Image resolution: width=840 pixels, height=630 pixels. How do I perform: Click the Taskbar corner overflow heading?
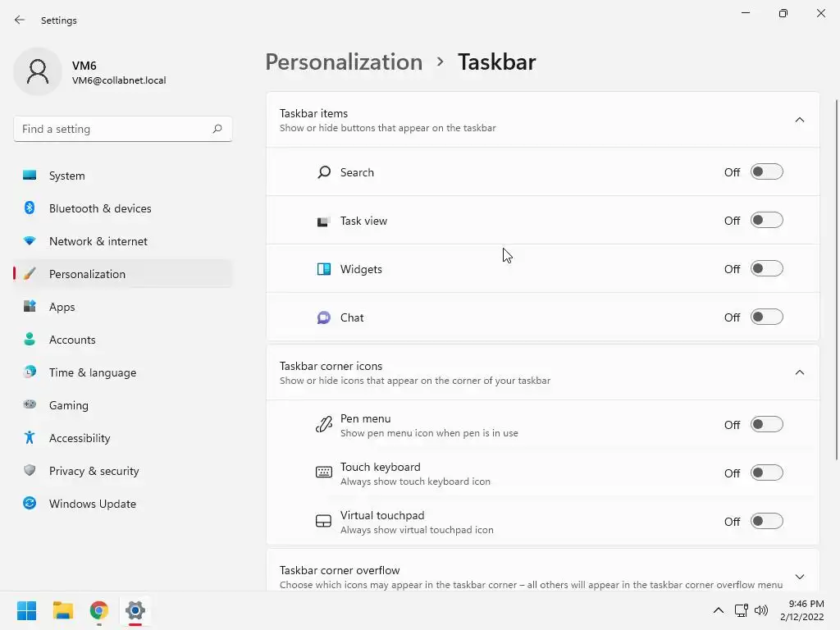coord(340,570)
